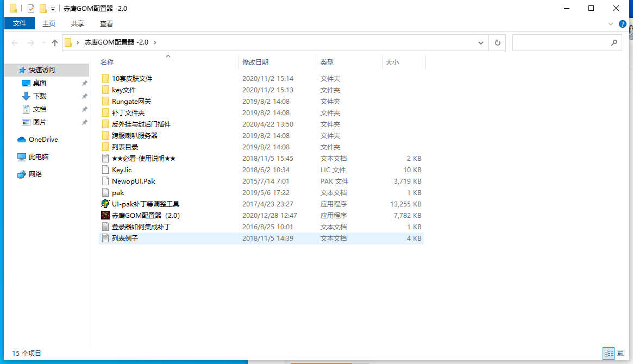
Task: Unpin 下载 using its pin icon
Action: click(x=84, y=96)
